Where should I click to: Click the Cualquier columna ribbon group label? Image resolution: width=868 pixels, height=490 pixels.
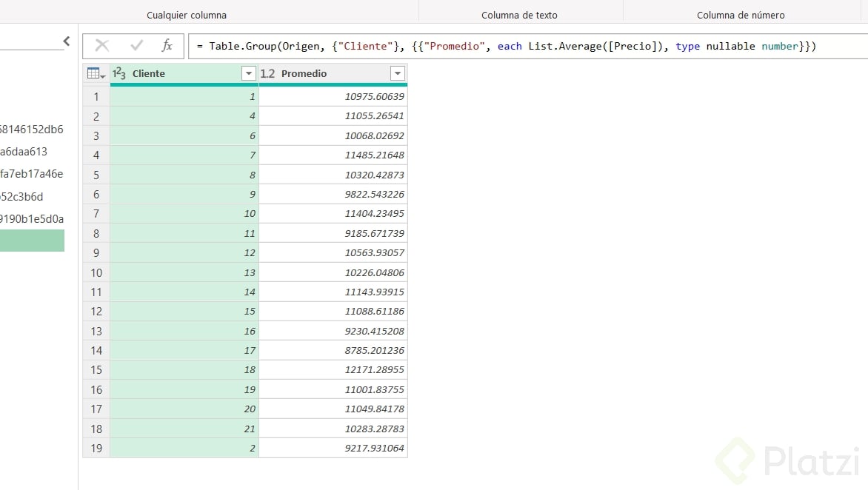187,15
